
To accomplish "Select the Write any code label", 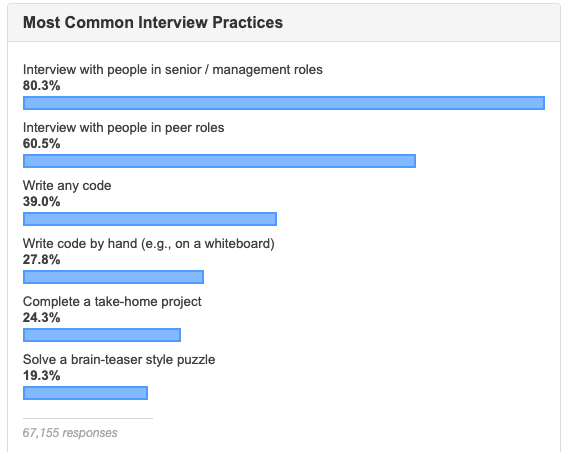I will (x=67, y=186).
